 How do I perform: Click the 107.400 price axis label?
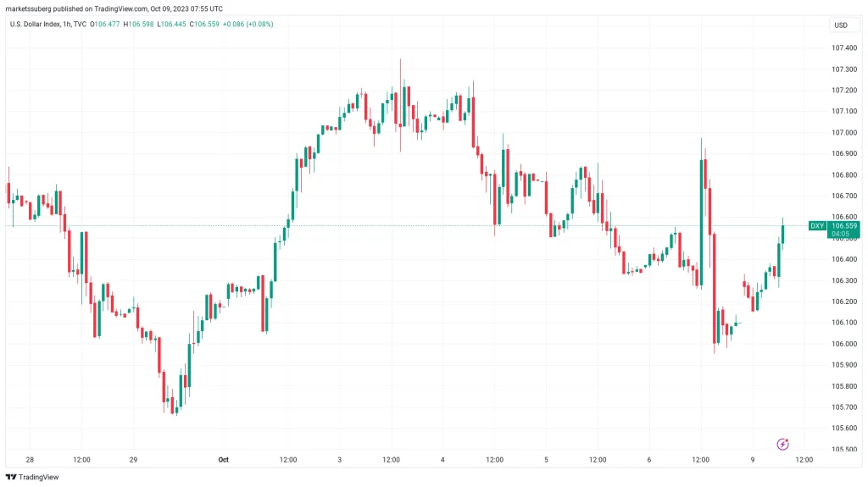843,48
